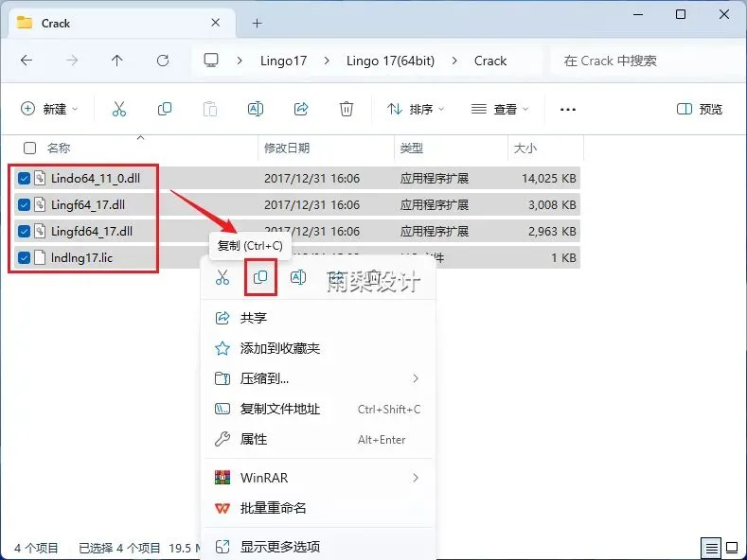Viewport: 747px width, 560px height.
Task: Sort by the 类型 column header
Action: click(x=412, y=149)
